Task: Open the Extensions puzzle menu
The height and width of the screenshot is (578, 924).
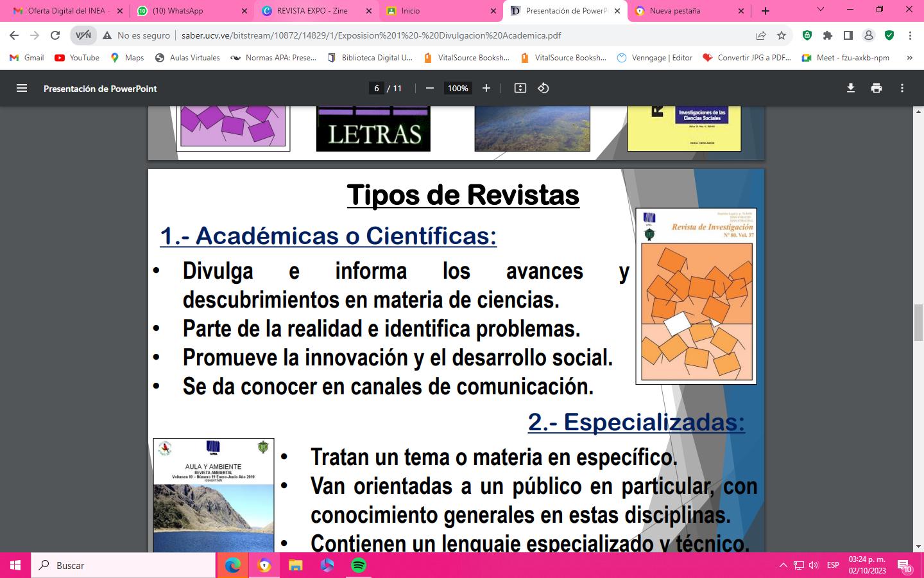Action: point(828,36)
